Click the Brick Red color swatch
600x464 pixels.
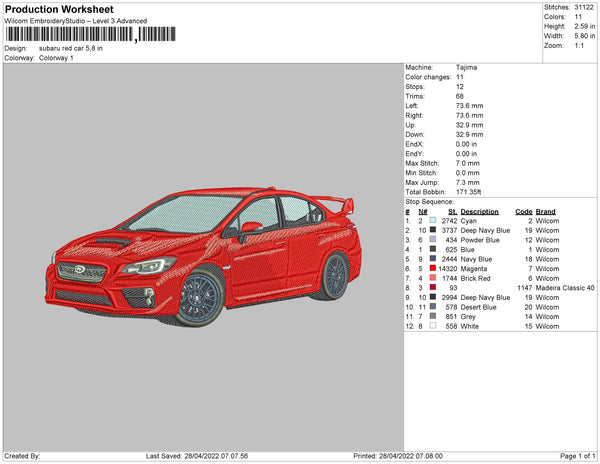tap(433, 278)
